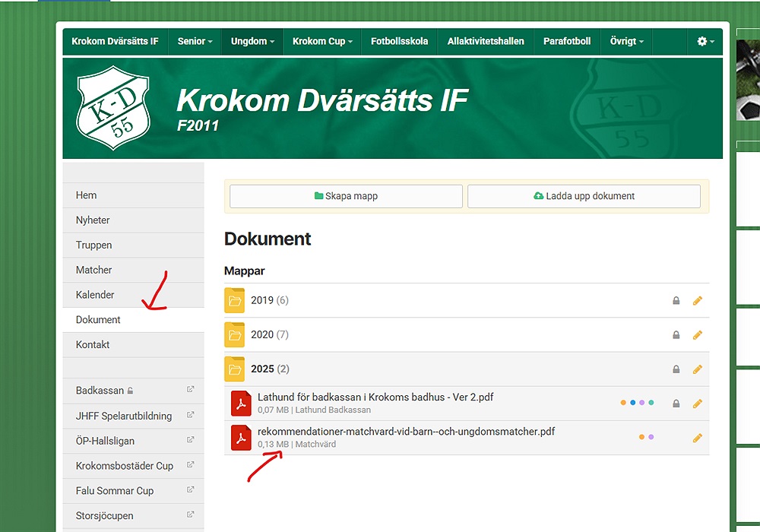Edit the 2025 folder with pencil icon
760x532 pixels.
coord(698,369)
